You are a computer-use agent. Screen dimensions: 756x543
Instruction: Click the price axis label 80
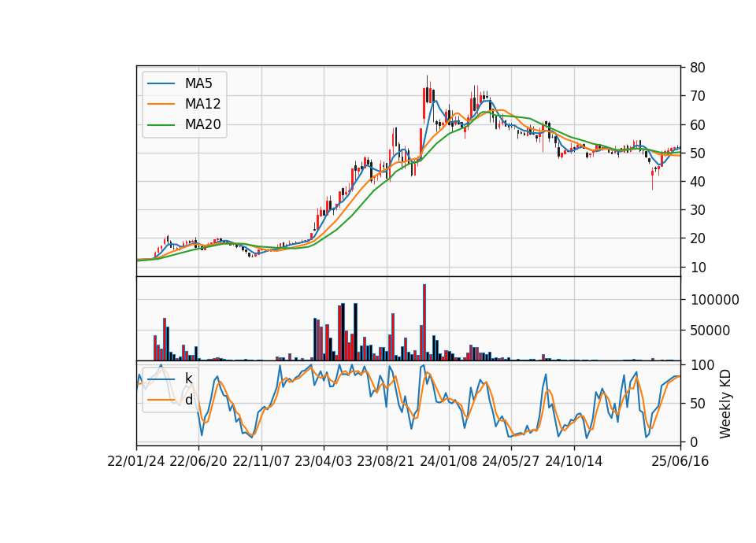point(698,68)
